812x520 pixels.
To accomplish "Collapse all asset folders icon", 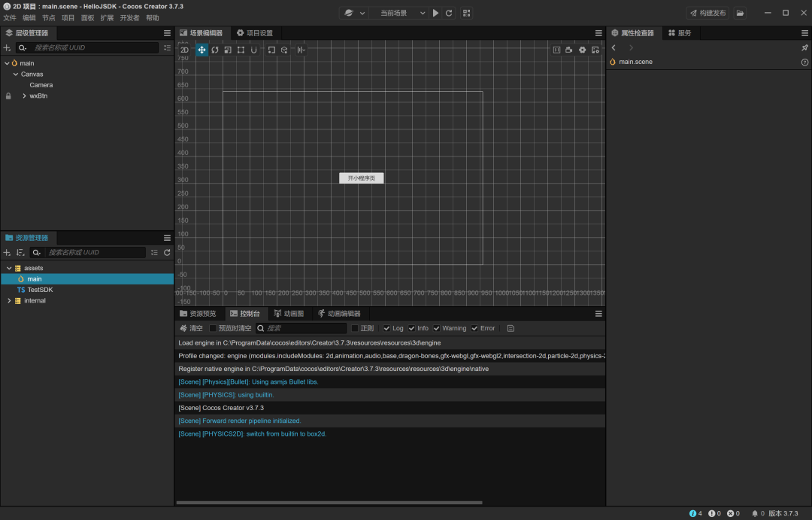I will tap(154, 253).
